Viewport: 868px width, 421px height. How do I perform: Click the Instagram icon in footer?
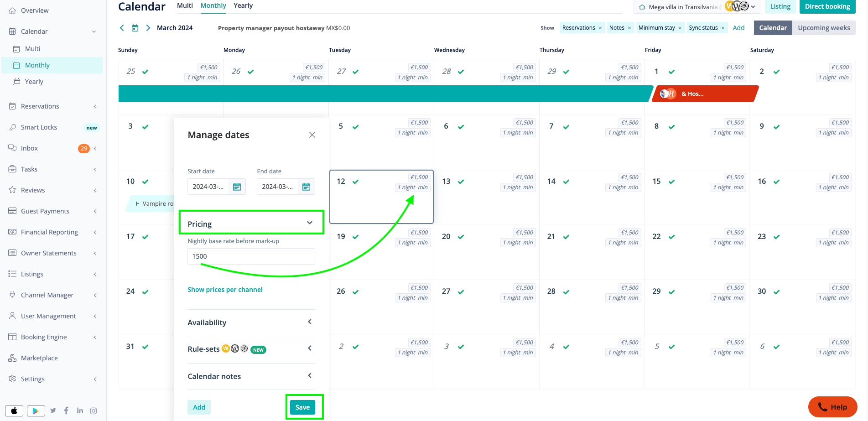click(94, 411)
